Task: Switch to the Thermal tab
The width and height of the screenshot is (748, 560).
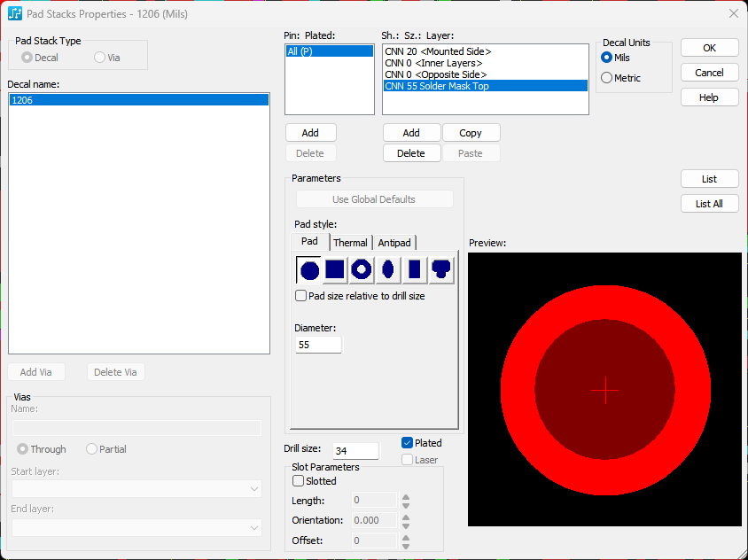Action: click(350, 243)
